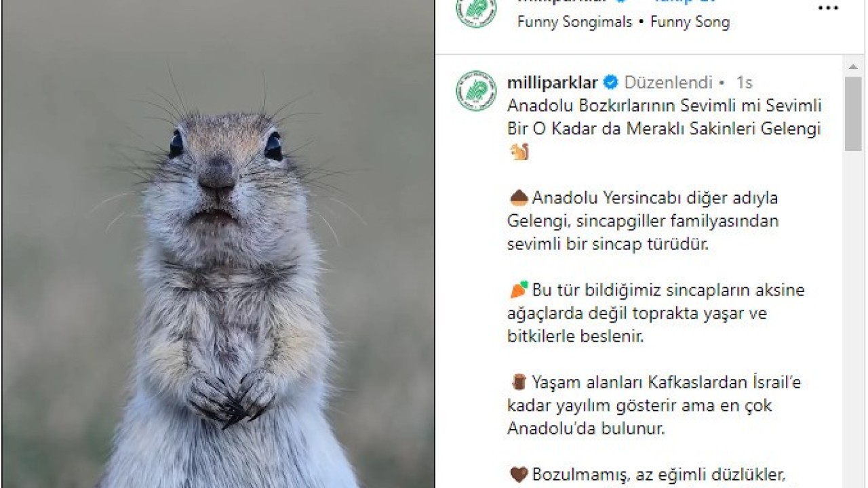This screenshot has height=488, width=868.
Task: Click the caption panel scrollbar thumb
Action: (853, 113)
